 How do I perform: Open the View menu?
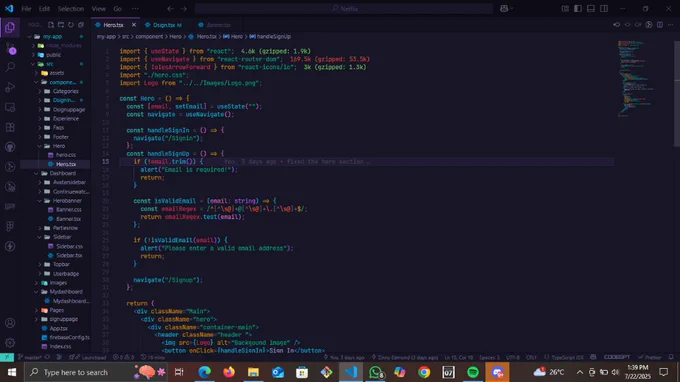click(x=99, y=9)
